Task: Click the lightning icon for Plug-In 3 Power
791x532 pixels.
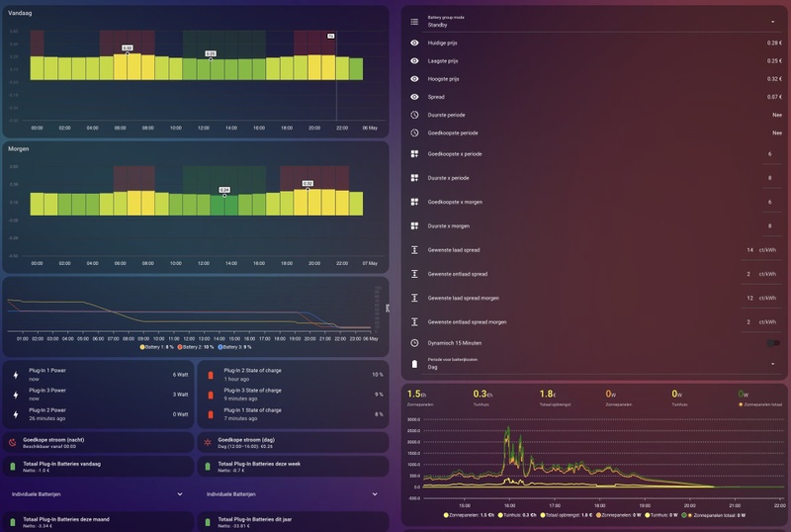Action: (x=16, y=395)
